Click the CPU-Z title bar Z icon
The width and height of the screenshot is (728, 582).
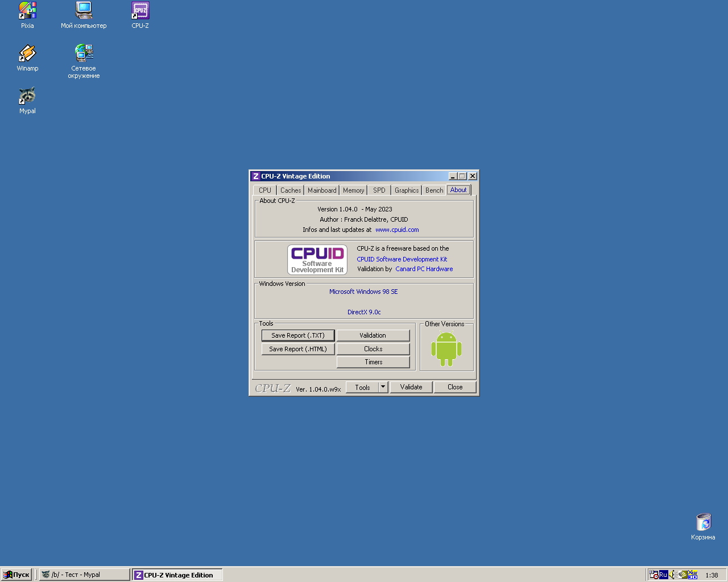(256, 176)
